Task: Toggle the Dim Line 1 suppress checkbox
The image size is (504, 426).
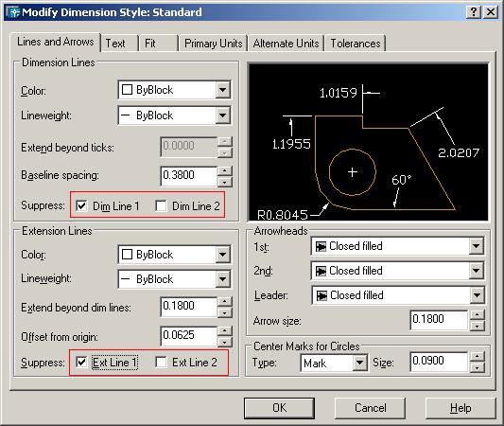Action: (x=81, y=205)
